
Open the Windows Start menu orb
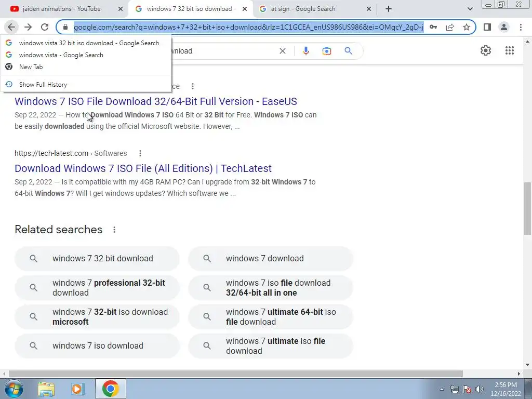point(14,389)
